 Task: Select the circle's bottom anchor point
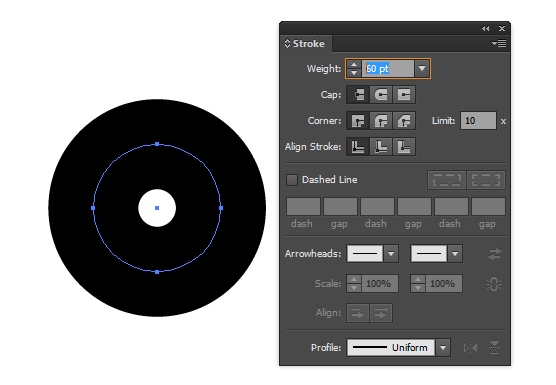click(x=157, y=272)
